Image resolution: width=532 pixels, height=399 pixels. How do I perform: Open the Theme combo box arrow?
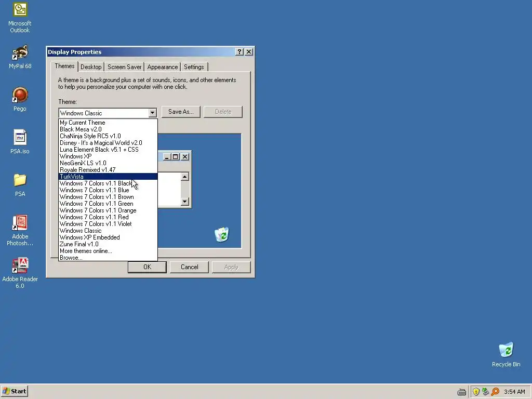pyautogui.click(x=152, y=113)
